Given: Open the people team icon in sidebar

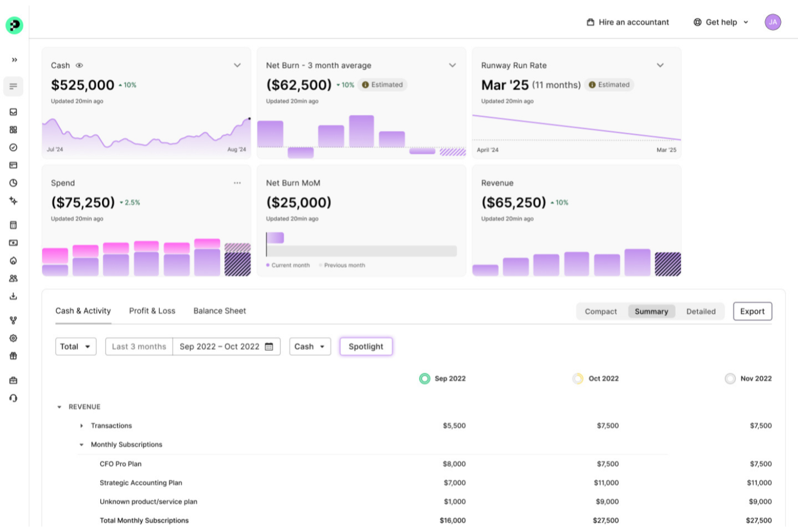Looking at the screenshot, I should pyautogui.click(x=13, y=279).
